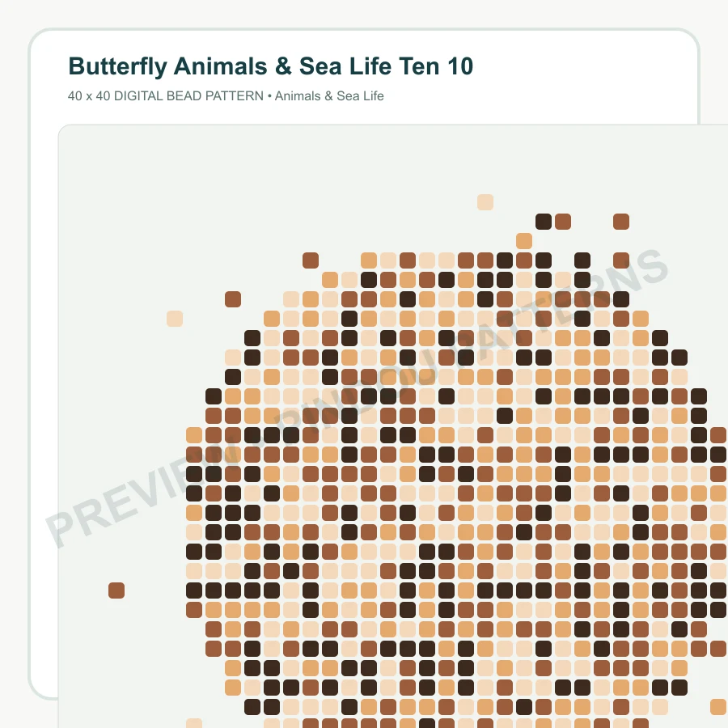The width and height of the screenshot is (728, 728).
Task: Pick the lone pale bead left of pattern's upper edge
Action: click(x=175, y=319)
